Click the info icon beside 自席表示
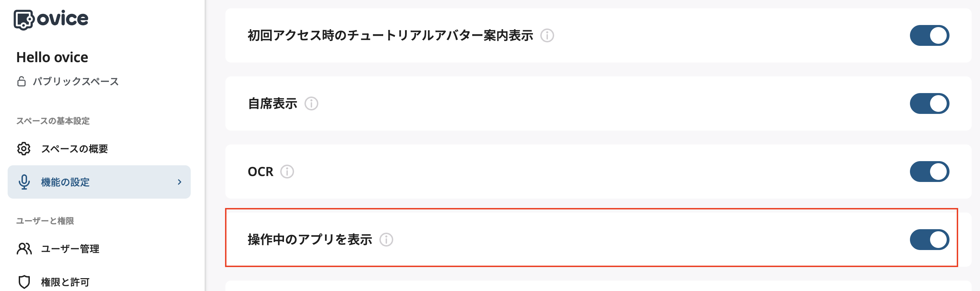Screen dimensions: 980x291 (x=311, y=103)
